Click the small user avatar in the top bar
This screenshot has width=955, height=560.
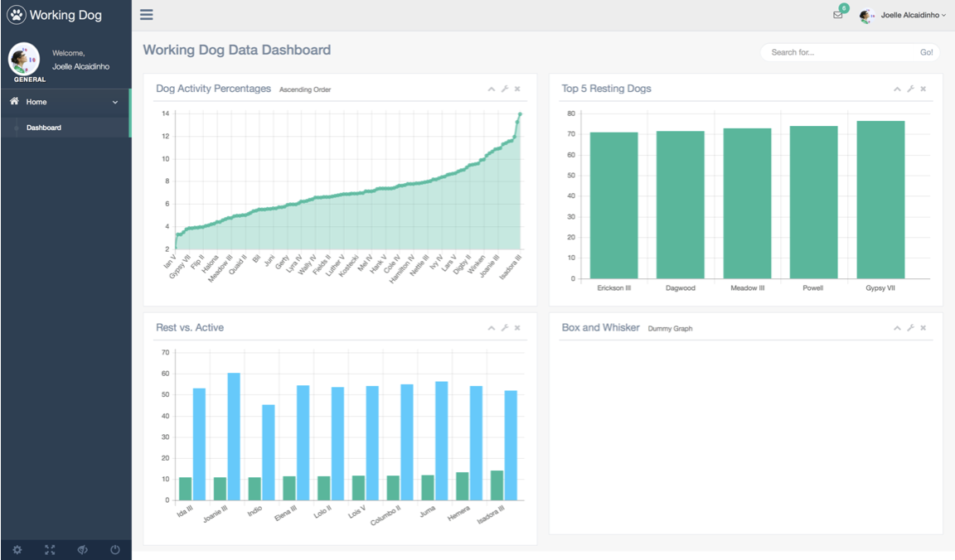866,15
